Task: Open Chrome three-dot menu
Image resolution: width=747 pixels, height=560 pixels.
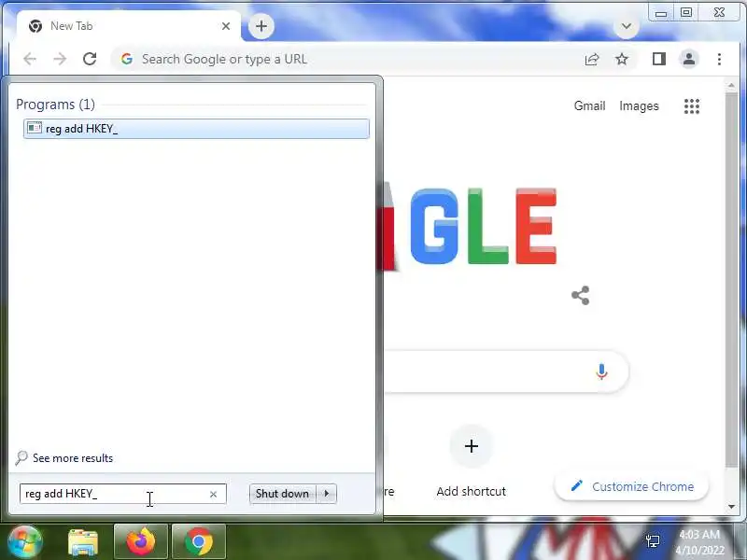Action: 719,59
